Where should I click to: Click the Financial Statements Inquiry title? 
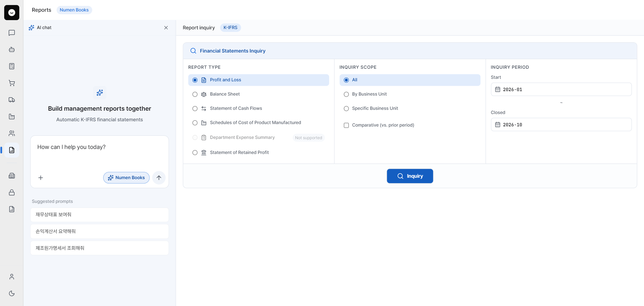click(x=233, y=51)
